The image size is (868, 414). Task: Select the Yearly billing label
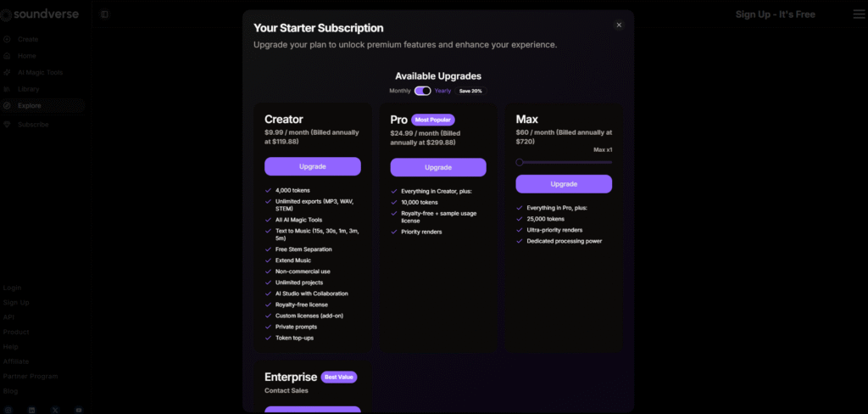click(x=442, y=91)
